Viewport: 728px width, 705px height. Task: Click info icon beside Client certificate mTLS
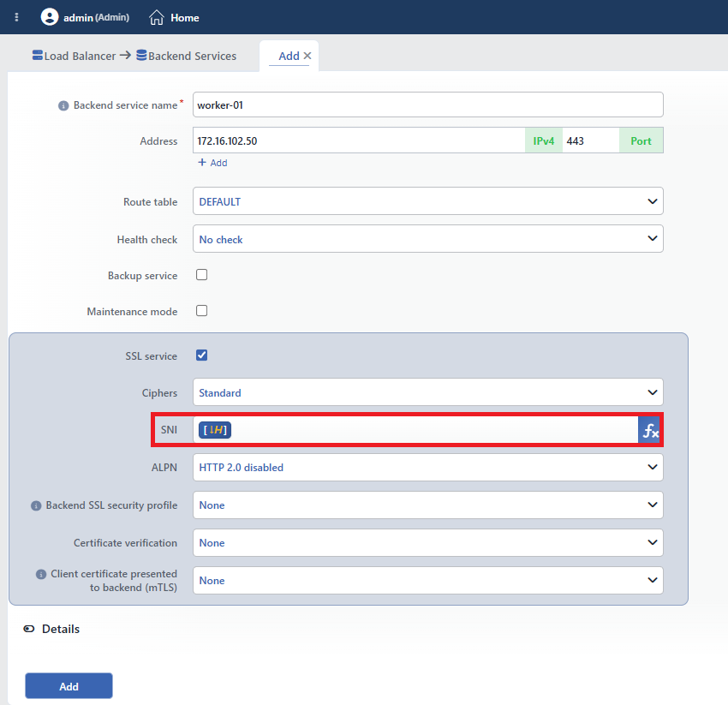point(41,575)
